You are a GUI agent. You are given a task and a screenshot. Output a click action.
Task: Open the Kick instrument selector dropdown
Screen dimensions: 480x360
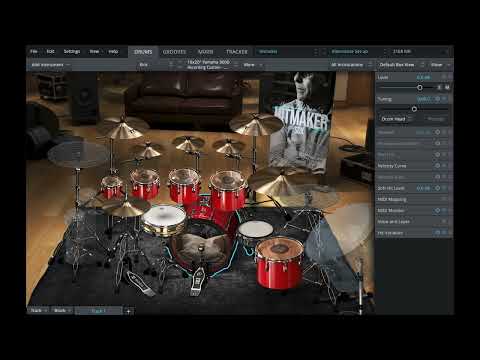(x=143, y=65)
